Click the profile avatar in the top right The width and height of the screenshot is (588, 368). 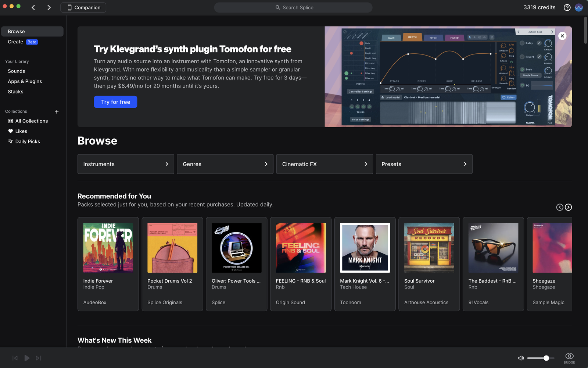point(579,7)
